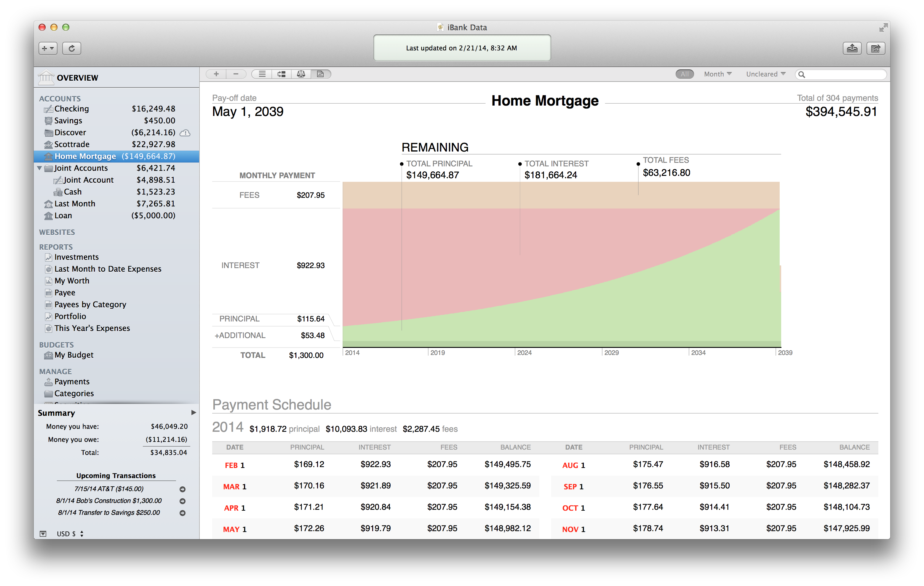Change currency with USD stepper
The image size is (924, 586).
(82, 534)
